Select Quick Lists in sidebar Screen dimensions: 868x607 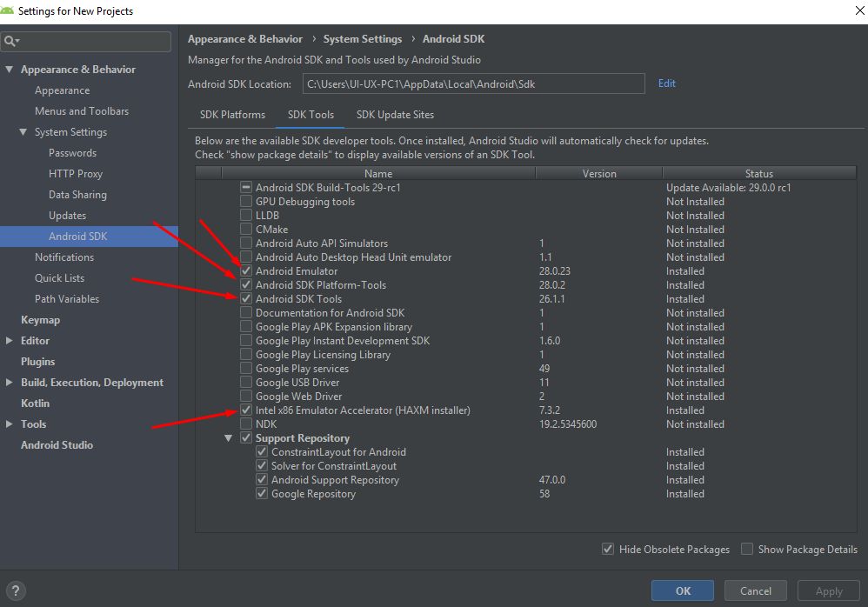[59, 277]
